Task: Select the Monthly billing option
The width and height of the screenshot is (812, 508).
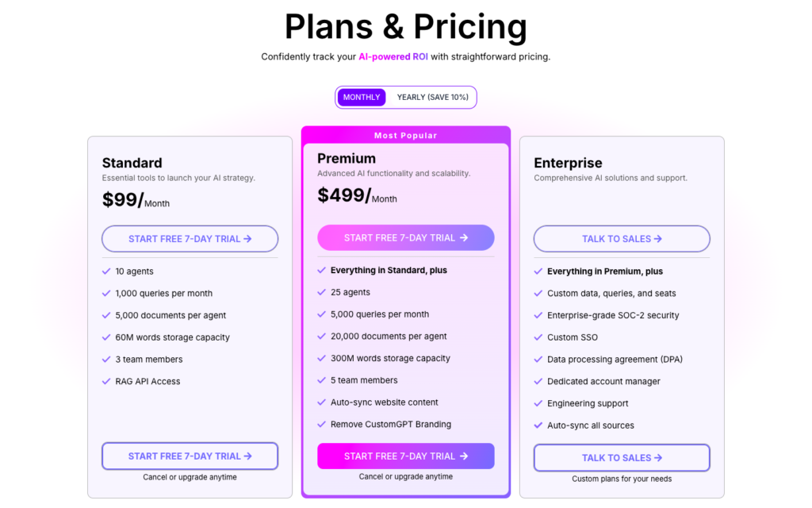Action: (x=361, y=97)
